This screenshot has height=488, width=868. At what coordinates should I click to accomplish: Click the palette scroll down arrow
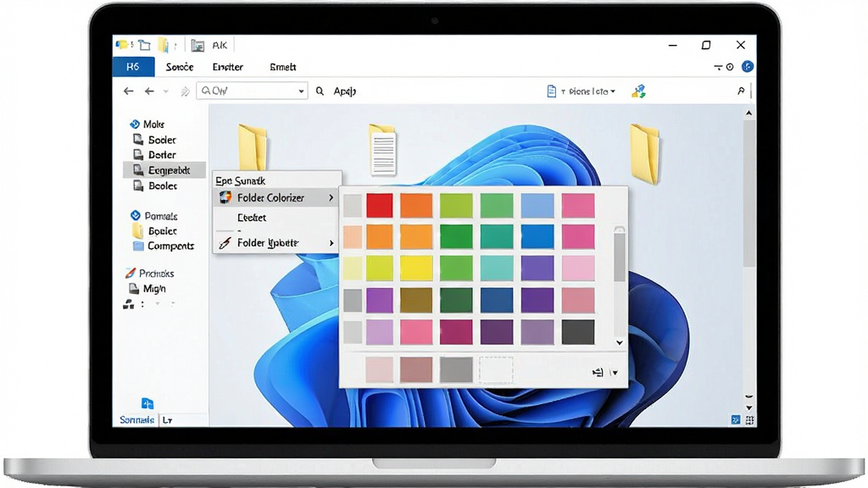[620, 342]
